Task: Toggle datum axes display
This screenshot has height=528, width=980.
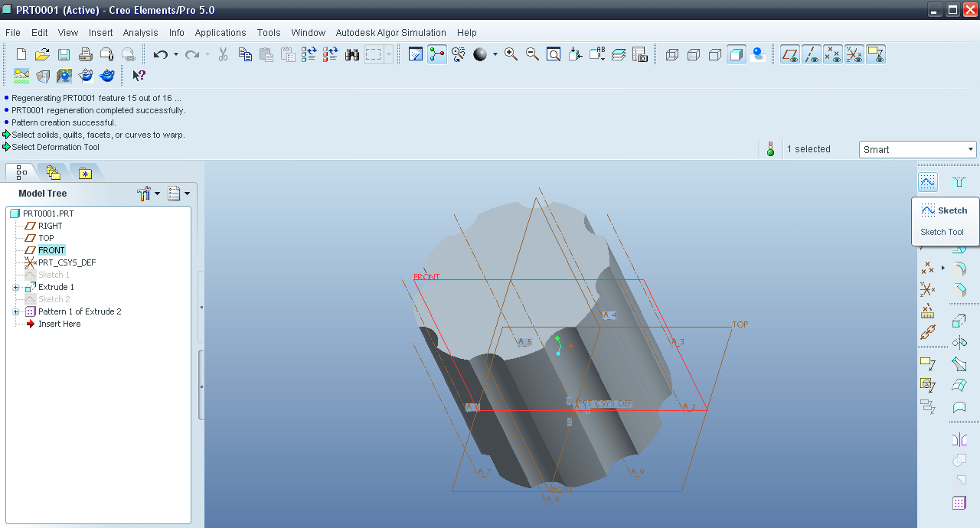Action: (812, 54)
